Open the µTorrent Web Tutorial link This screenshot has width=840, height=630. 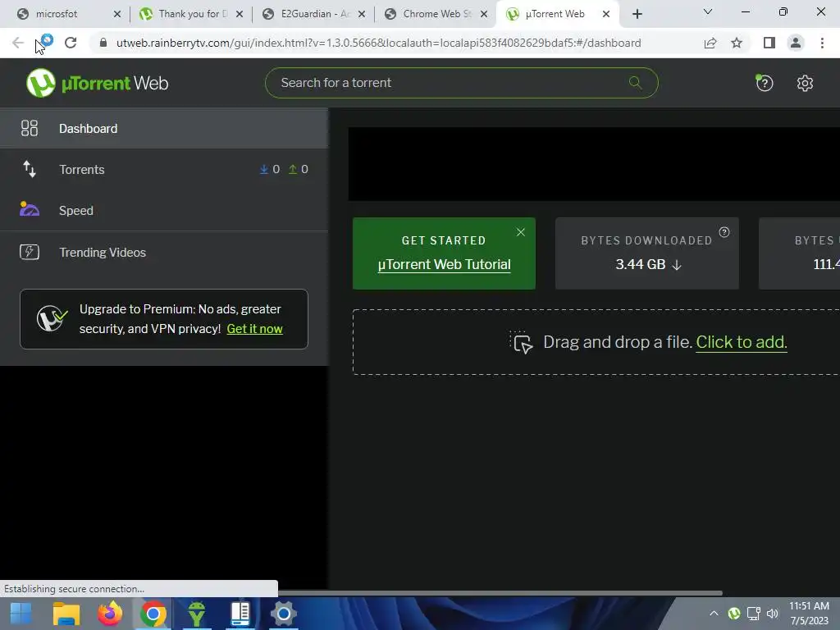coord(444,265)
